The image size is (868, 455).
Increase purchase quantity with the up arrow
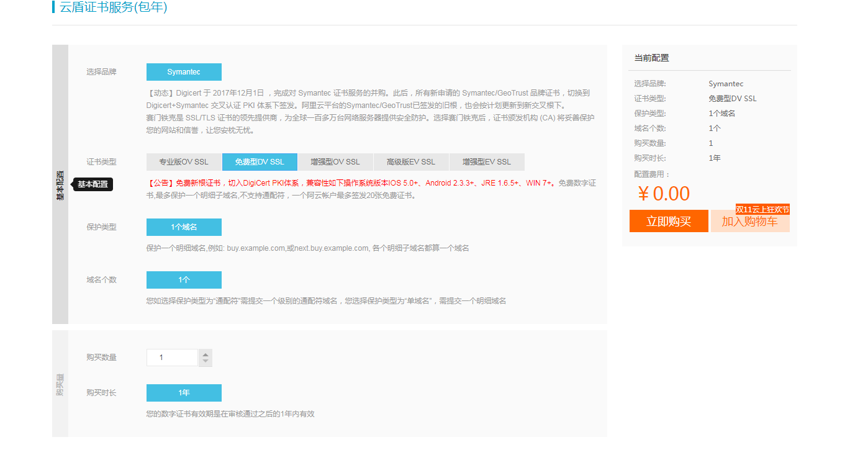[206, 354]
